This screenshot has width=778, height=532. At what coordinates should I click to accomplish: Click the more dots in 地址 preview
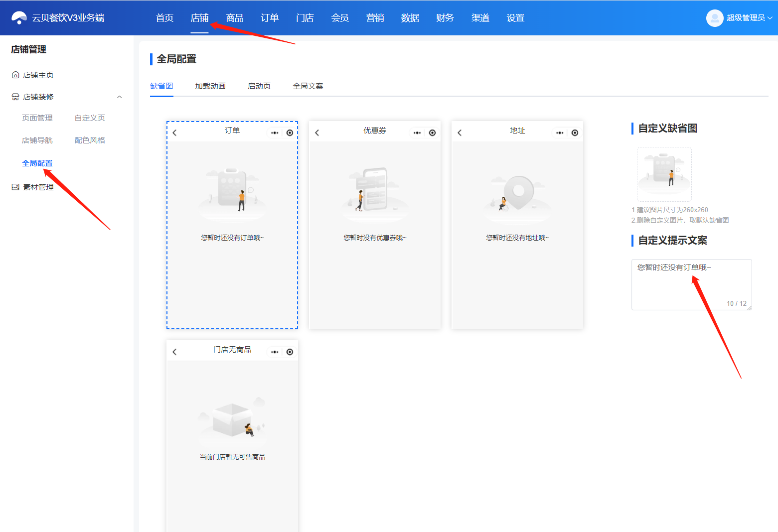click(x=560, y=133)
